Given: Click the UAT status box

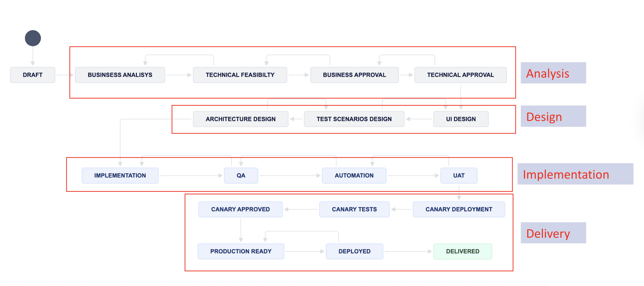Looking at the screenshot, I should [x=459, y=175].
